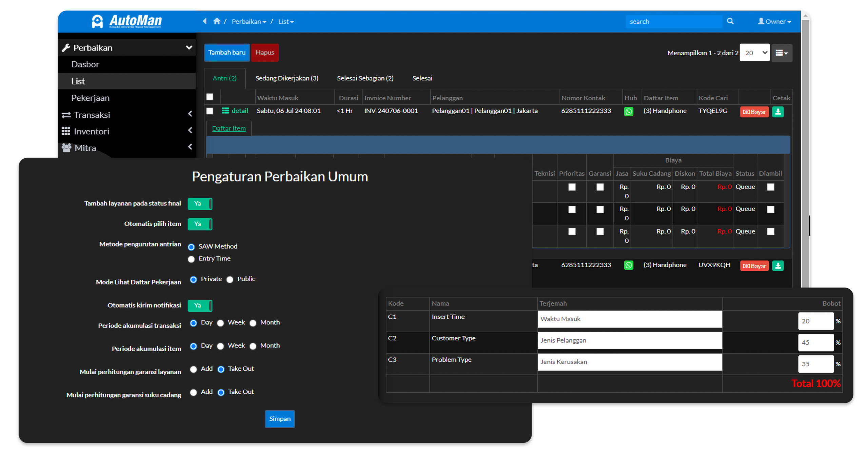Click the search magnifier icon
The image size is (868, 453).
[730, 21]
